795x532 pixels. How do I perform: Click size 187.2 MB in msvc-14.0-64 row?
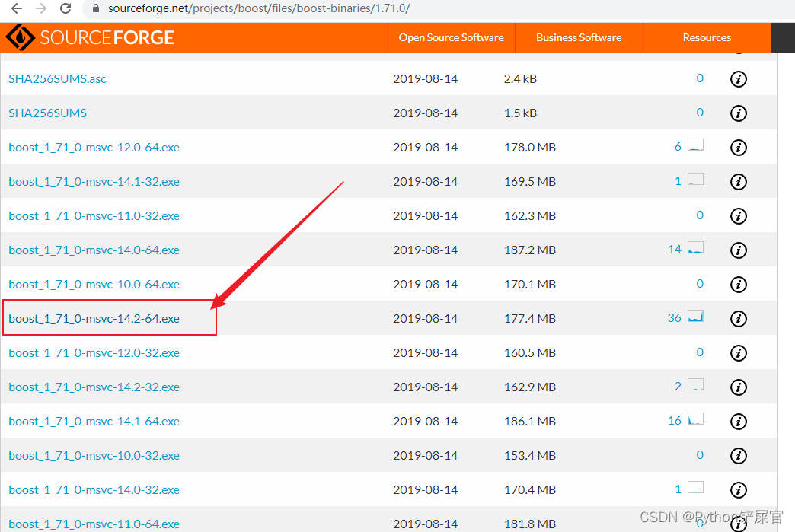click(530, 250)
